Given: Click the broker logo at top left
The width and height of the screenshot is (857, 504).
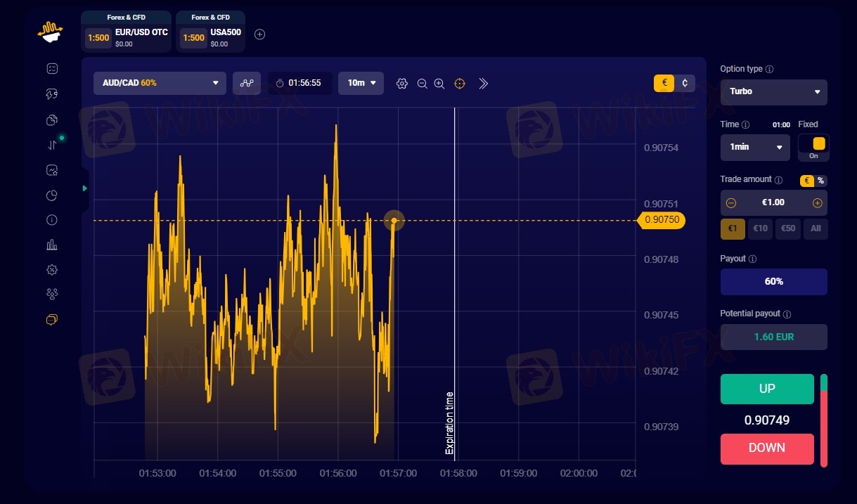Looking at the screenshot, I should pos(50,31).
